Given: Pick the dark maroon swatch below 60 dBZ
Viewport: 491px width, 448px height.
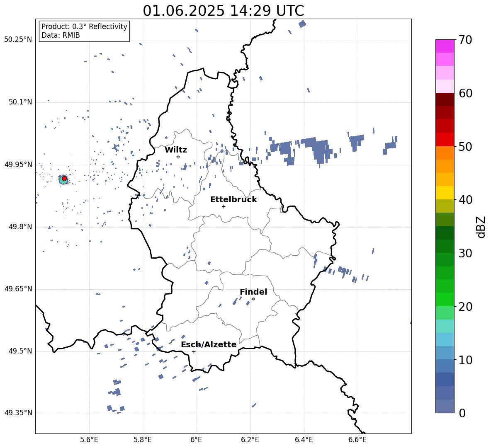Looking at the screenshot, I should pos(445,99).
